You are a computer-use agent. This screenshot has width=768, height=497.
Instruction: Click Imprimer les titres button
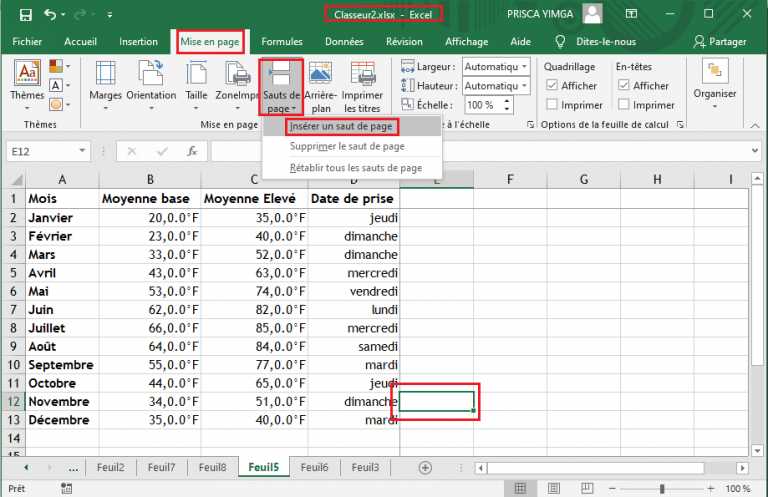point(362,87)
